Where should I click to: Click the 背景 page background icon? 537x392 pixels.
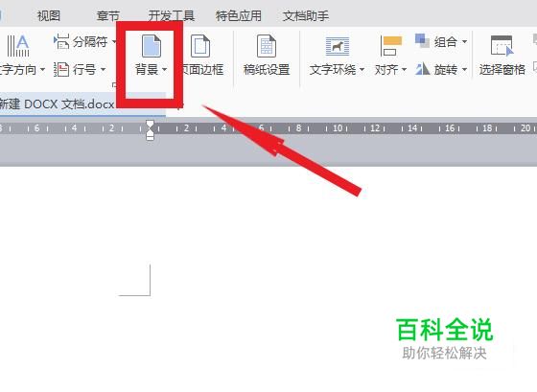click(x=152, y=46)
